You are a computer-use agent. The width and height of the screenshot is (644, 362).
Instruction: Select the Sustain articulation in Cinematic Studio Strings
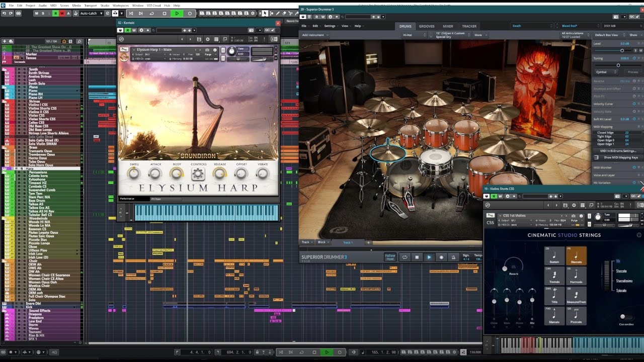tap(554, 256)
